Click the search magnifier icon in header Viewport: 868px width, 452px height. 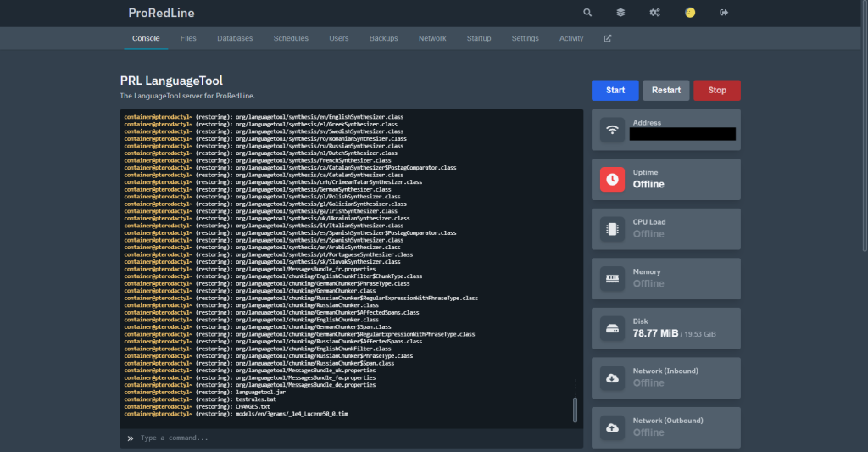coord(587,13)
